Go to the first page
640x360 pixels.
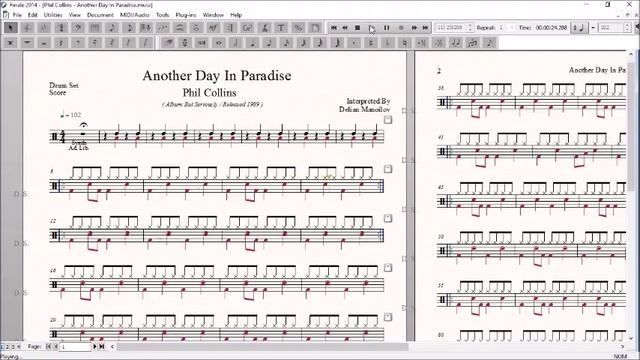click(49, 347)
